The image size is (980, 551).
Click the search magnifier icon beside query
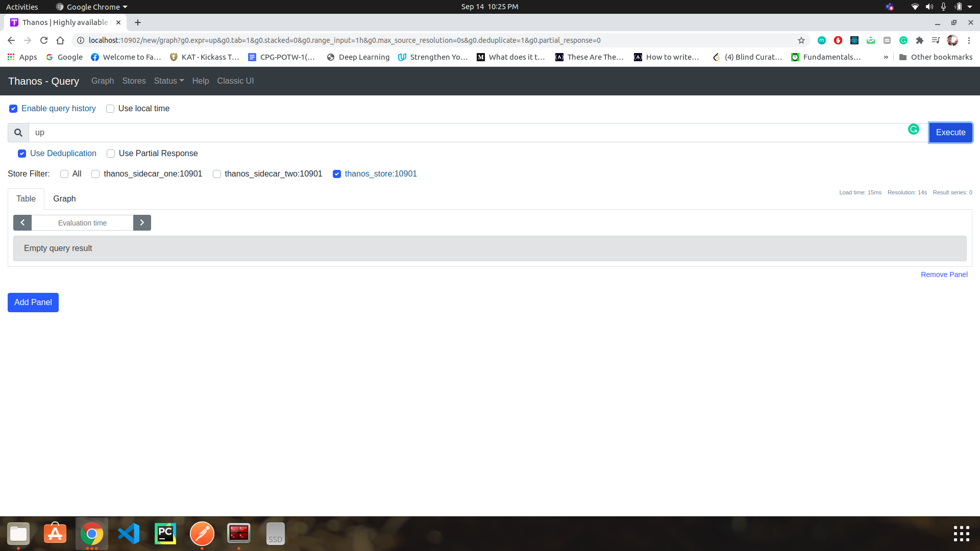pos(18,133)
